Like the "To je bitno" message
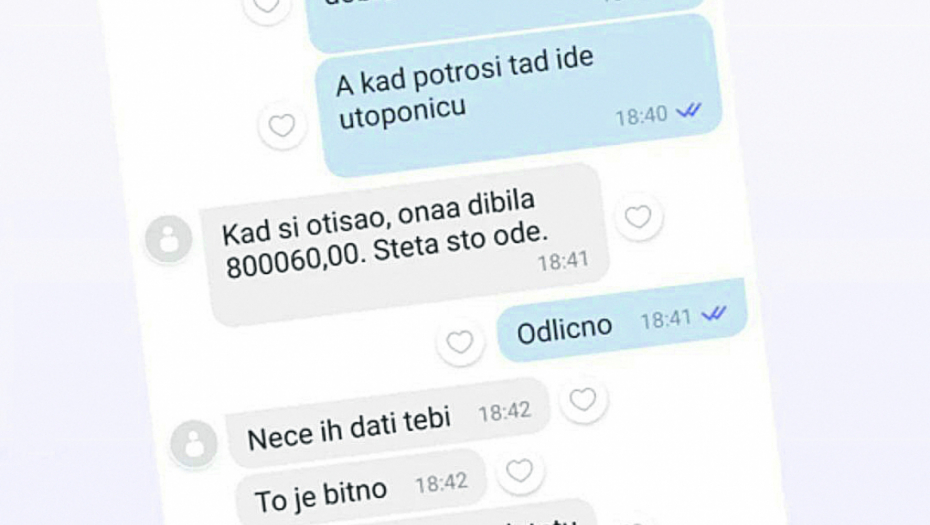Image resolution: width=930 pixels, height=525 pixels. (x=520, y=471)
